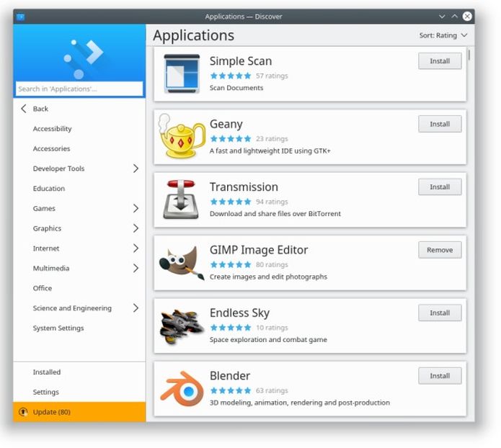Screen dimensions: 501x448
Task: Expand the Graphics category chevron
Action: [x=136, y=228]
